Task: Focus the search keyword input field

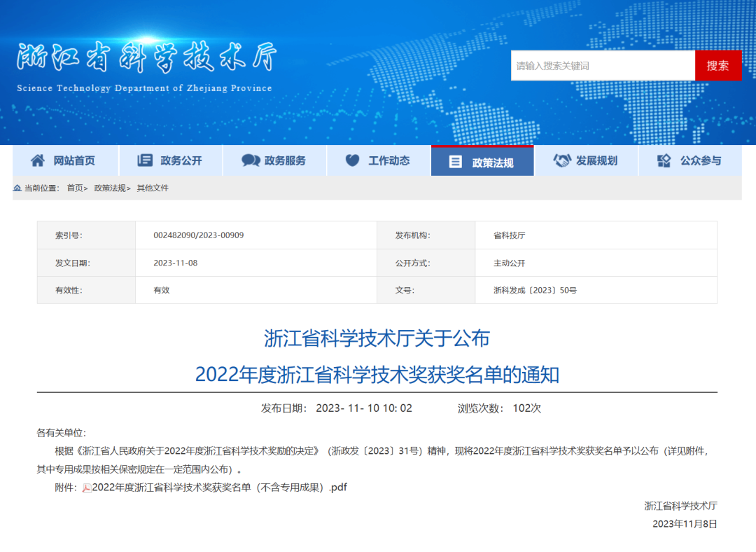Action: 602,66
